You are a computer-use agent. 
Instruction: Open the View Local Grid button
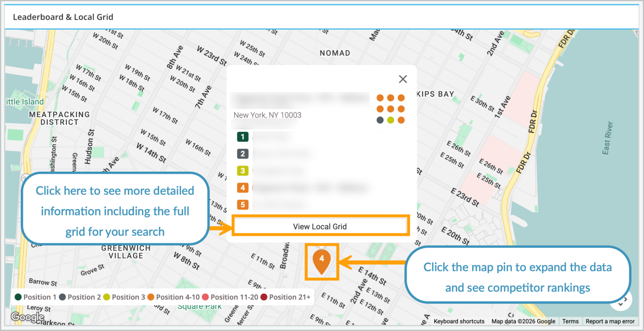click(320, 226)
